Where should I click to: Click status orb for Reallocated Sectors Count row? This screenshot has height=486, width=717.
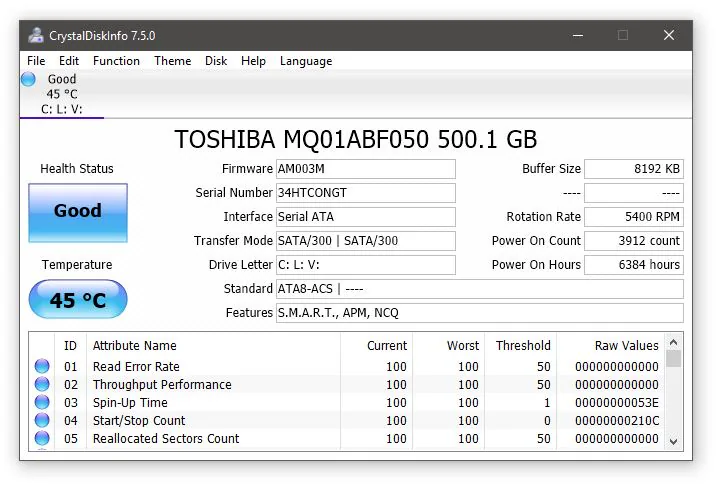coord(42,438)
